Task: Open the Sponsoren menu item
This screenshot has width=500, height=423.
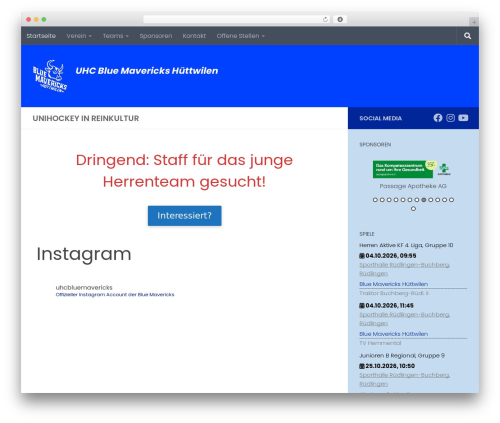Action: pyautogui.click(x=156, y=36)
